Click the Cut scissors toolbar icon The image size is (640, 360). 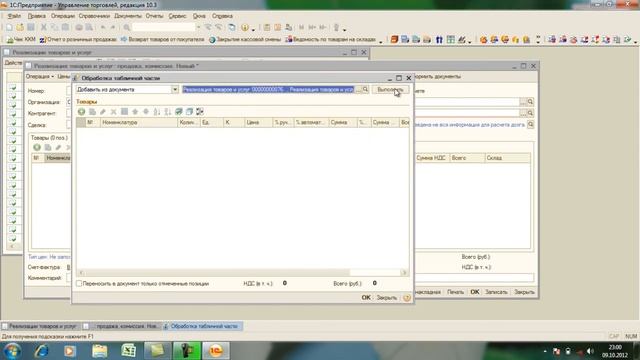pyautogui.click(x=44, y=27)
